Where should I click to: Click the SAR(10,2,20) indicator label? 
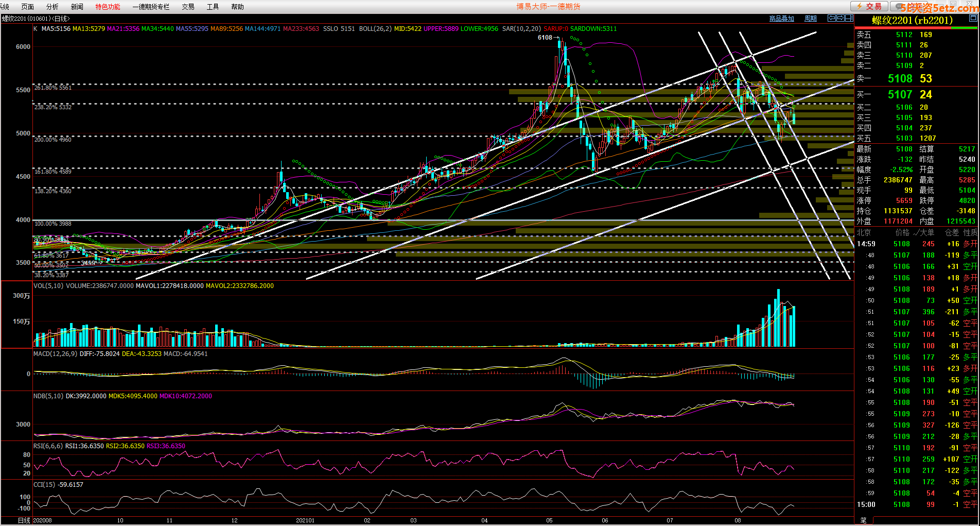pos(521,29)
